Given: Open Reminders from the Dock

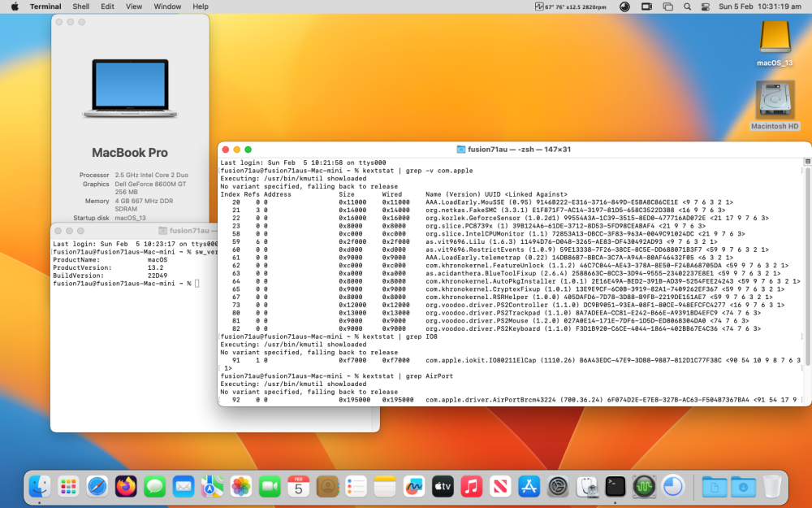Looking at the screenshot, I should click(356, 487).
